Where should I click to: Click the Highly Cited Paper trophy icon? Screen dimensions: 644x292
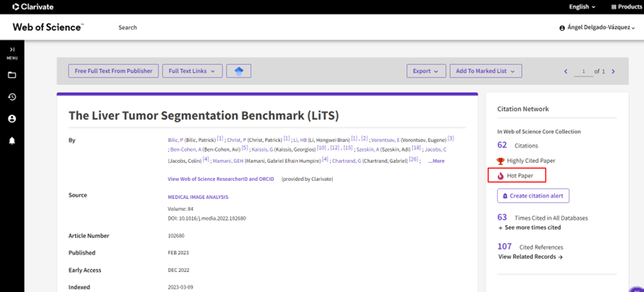pyautogui.click(x=500, y=161)
